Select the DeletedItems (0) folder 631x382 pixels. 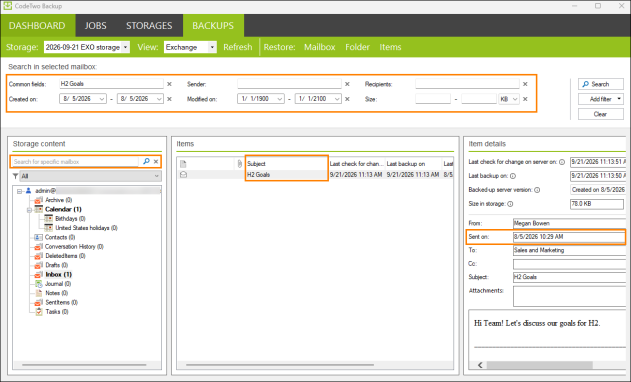pos(65,256)
